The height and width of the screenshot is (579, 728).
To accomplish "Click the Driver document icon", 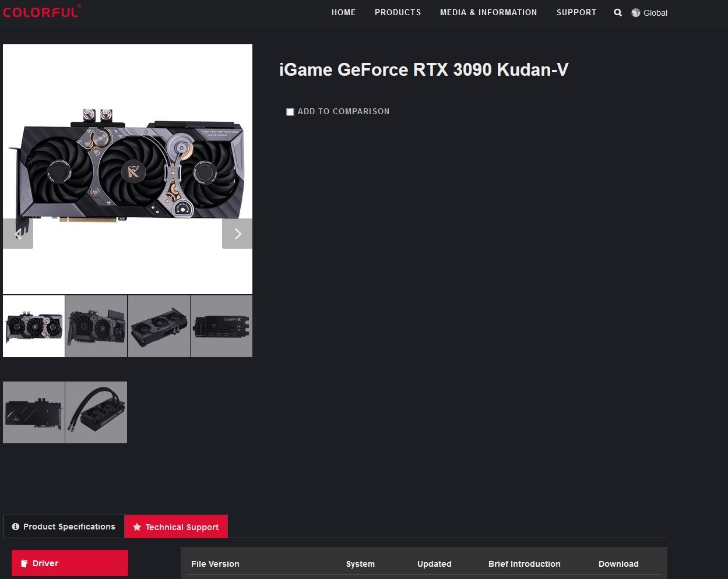I will (x=24, y=563).
